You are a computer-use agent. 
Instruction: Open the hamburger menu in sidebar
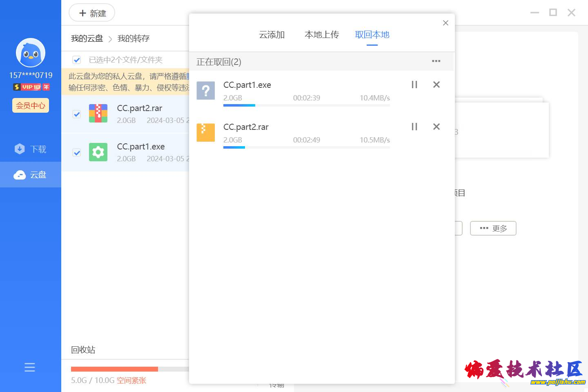[x=30, y=367]
